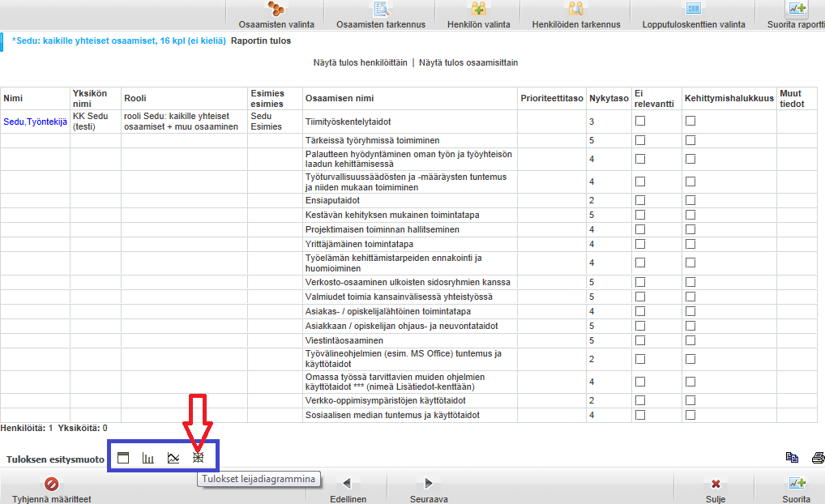The width and height of the screenshot is (825, 504).
Task: Click the Prioriteettitaso column header
Action: point(552,98)
